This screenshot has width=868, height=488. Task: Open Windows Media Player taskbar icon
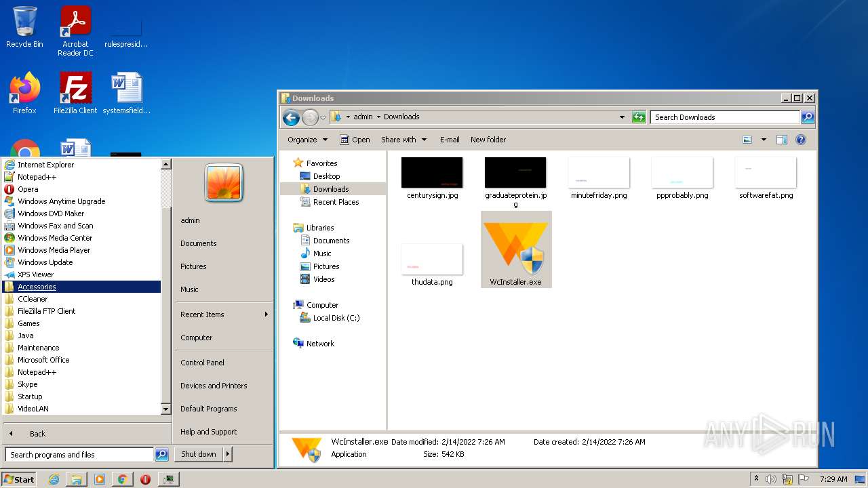(99, 479)
